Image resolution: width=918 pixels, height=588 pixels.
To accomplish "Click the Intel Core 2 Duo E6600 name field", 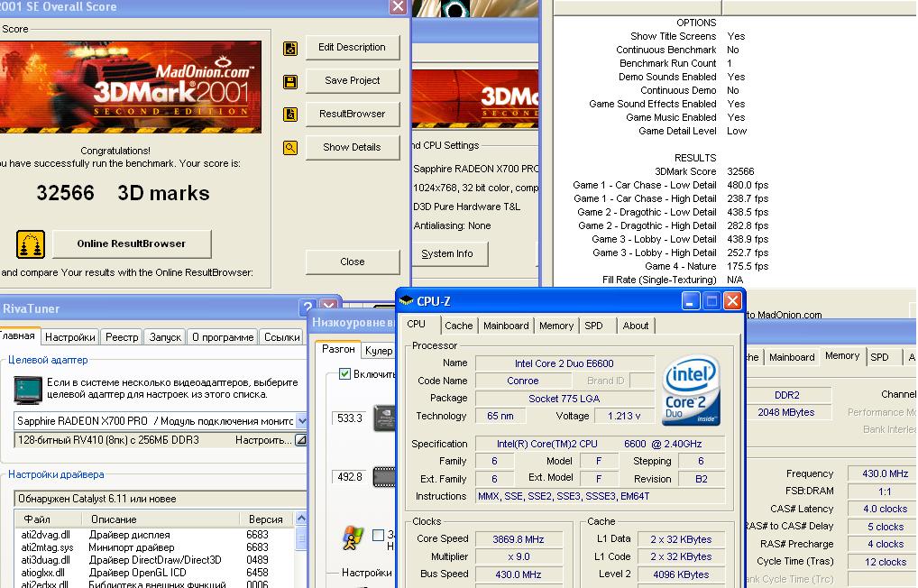I will click(564, 363).
